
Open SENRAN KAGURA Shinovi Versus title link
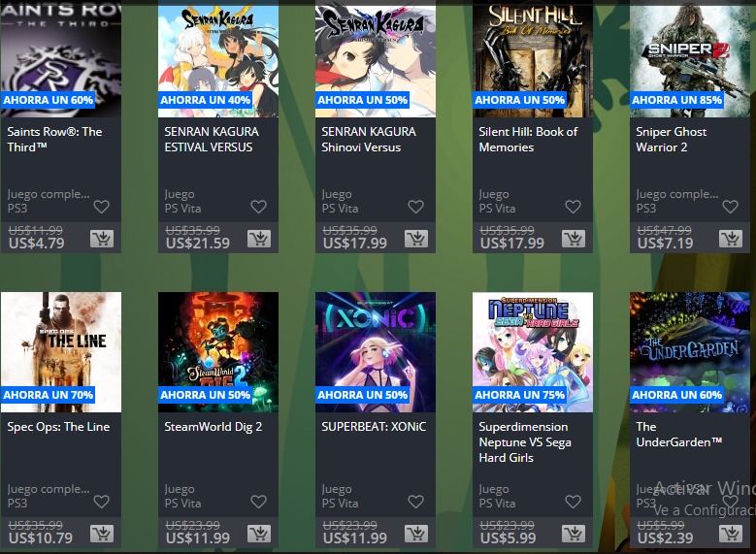369,140
